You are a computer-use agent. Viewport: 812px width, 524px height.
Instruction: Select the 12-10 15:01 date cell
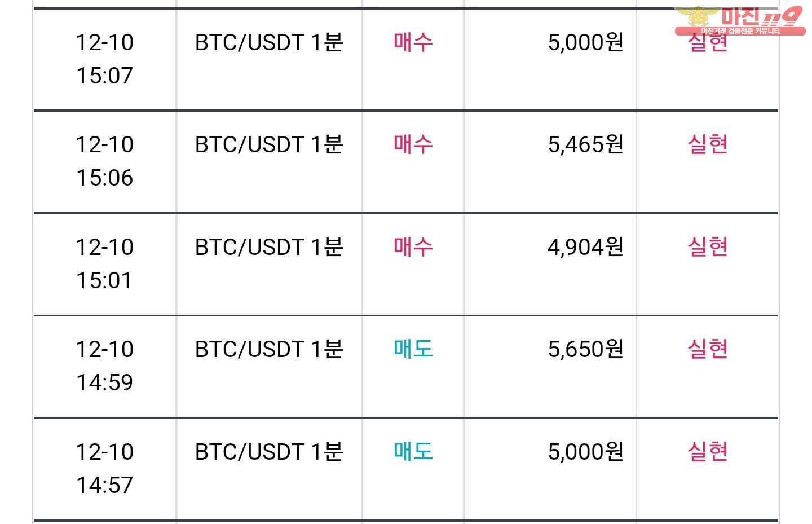coord(105,264)
